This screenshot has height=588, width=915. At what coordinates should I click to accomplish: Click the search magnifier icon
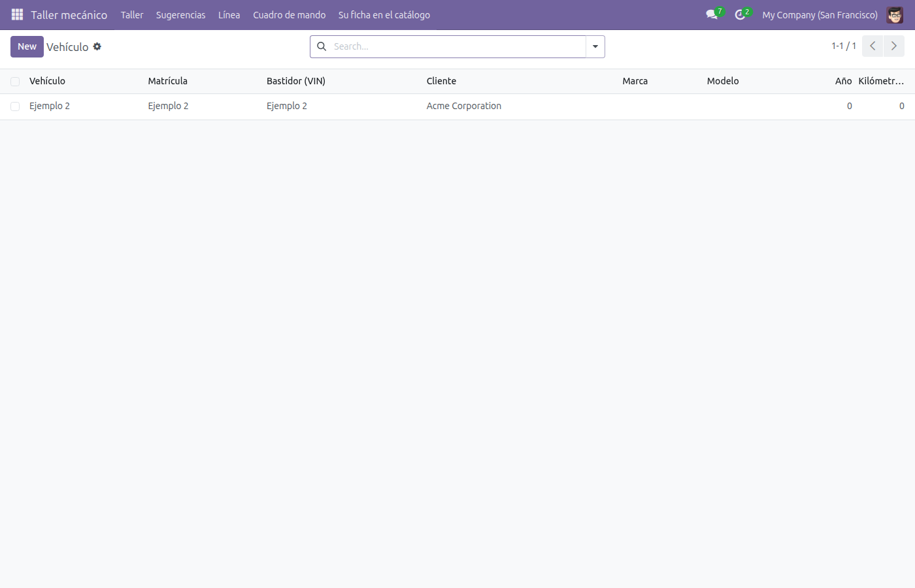click(x=322, y=46)
